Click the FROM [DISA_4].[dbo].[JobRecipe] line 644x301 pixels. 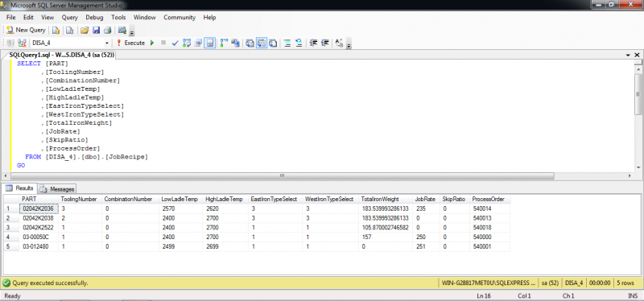point(86,157)
